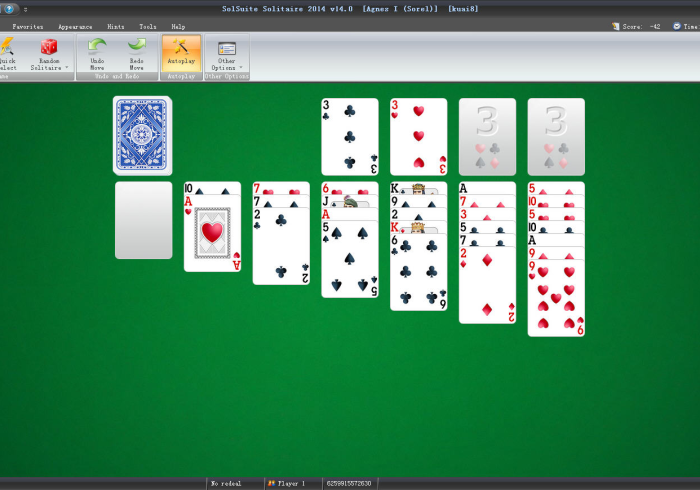
Task: Open the Favorites menu
Action: pos(28,27)
